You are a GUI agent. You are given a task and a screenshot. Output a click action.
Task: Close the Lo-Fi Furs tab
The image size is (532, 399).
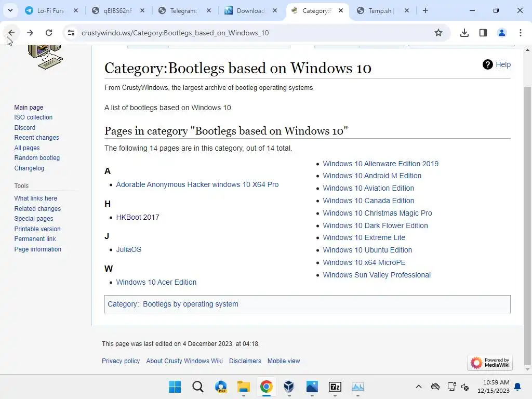[x=76, y=10]
